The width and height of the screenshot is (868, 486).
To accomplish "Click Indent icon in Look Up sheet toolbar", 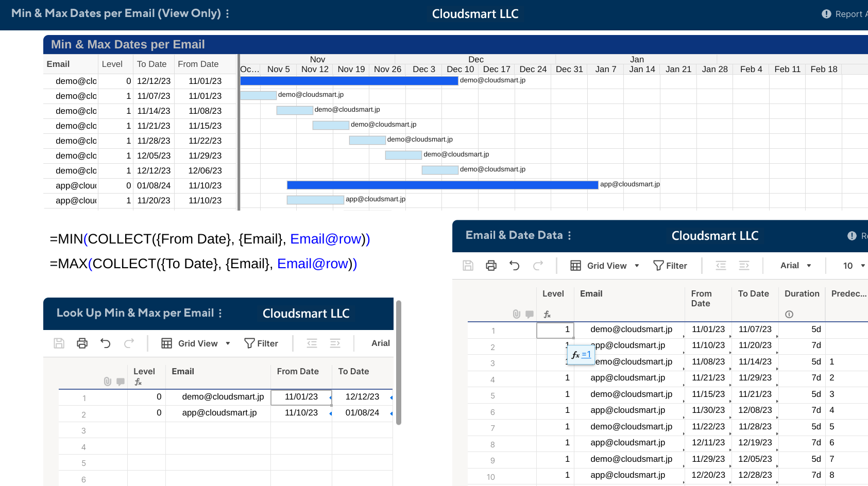I will [x=335, y=343].
